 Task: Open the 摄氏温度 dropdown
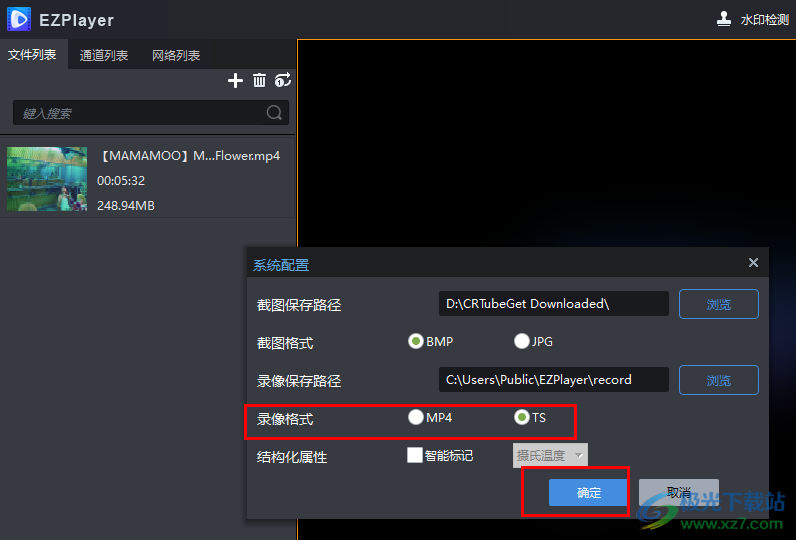coord(550,455)
